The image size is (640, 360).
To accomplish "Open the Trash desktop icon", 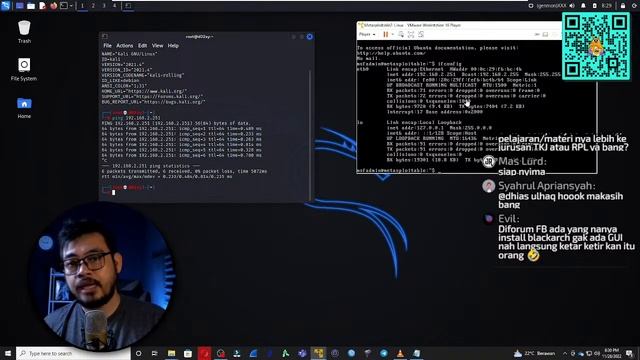I will point(24,32).
